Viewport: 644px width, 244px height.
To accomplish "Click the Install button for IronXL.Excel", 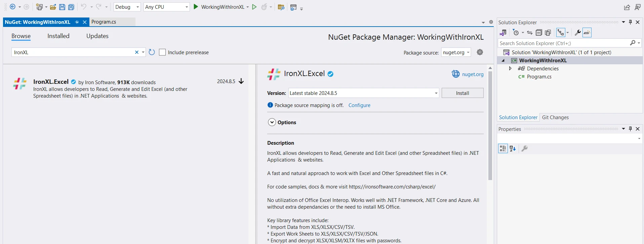I will point(462,93).
